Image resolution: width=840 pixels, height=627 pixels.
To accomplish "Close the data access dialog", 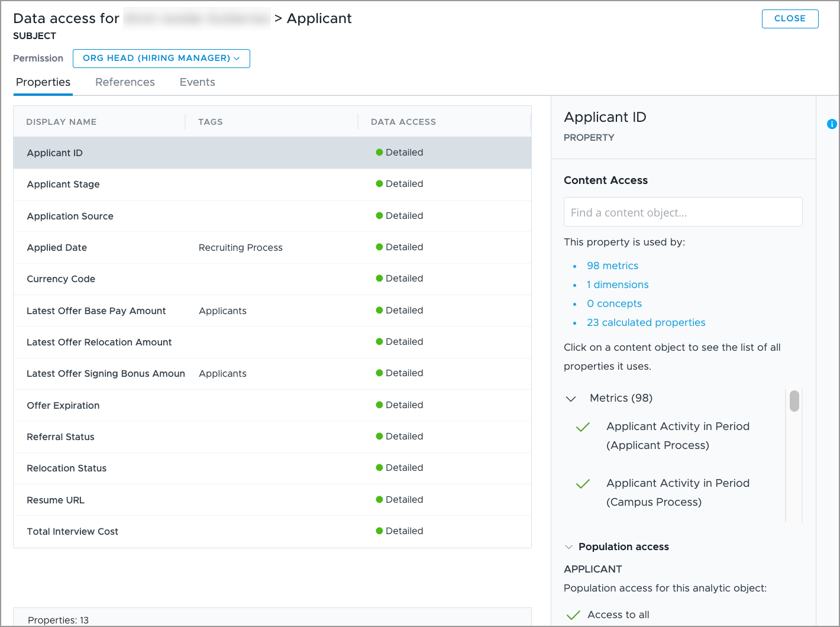I will [x=790, y=18].
